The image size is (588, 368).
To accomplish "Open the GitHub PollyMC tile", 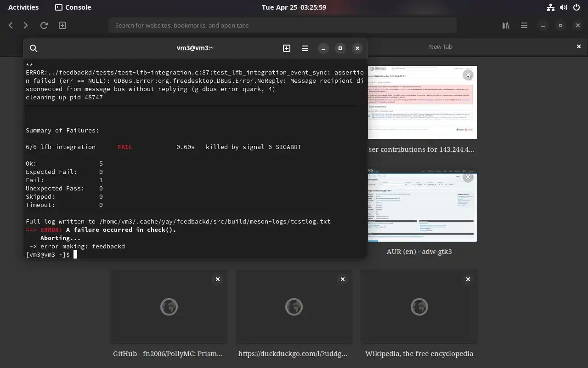I will 169,307.
